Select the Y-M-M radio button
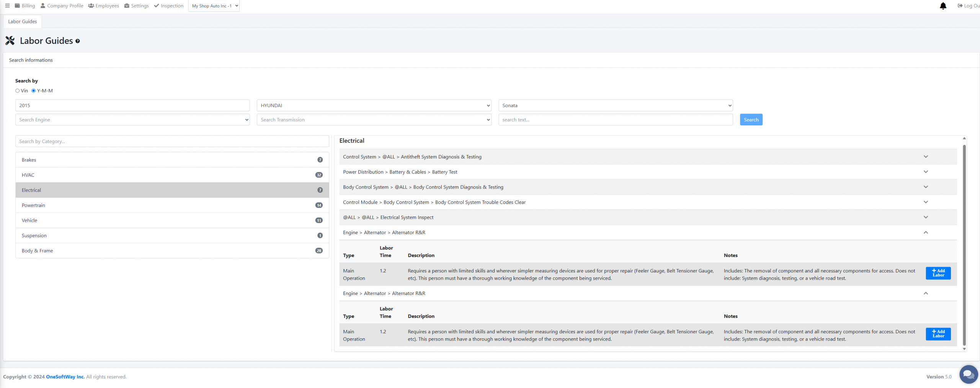980x388 pixels. pos(34,91)
